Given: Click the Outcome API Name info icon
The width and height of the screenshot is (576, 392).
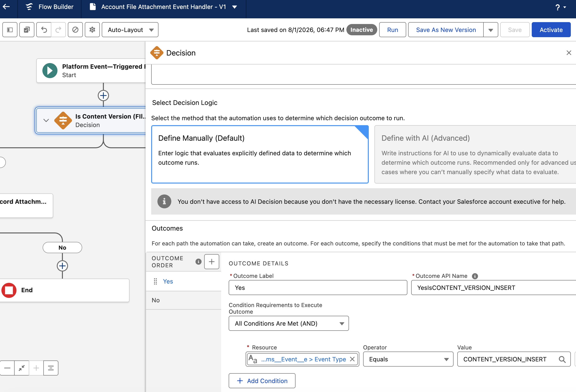Looking at the screenshot, I should [x=475, y=276].
